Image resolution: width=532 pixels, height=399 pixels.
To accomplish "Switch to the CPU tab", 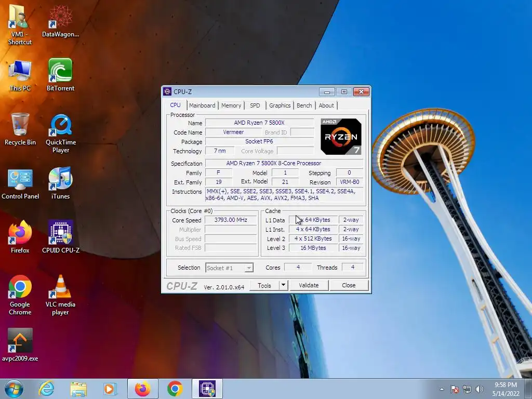I will click(176, 105).
